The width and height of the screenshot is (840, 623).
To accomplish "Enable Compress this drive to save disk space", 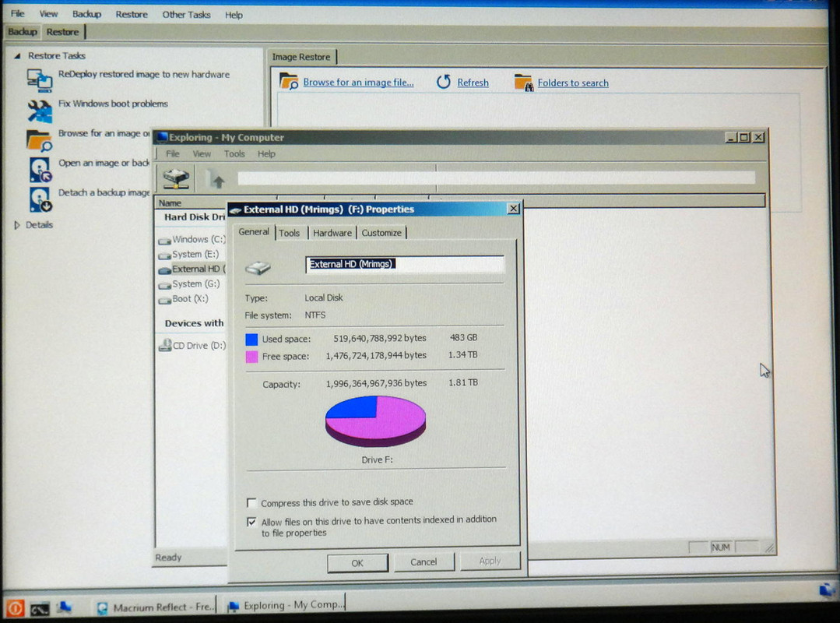I will coord(251,502).
